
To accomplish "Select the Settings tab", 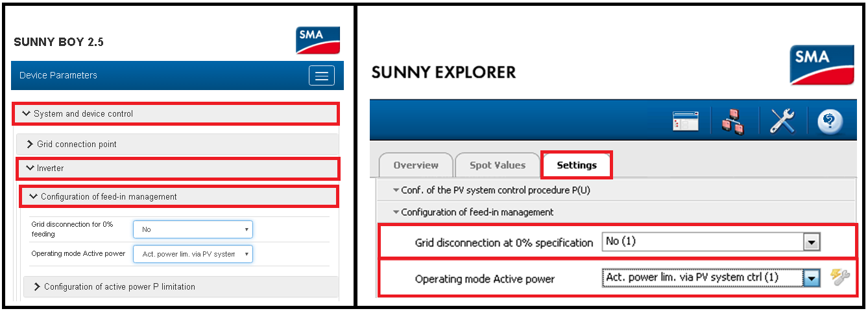I will click(x=576, y=165).
